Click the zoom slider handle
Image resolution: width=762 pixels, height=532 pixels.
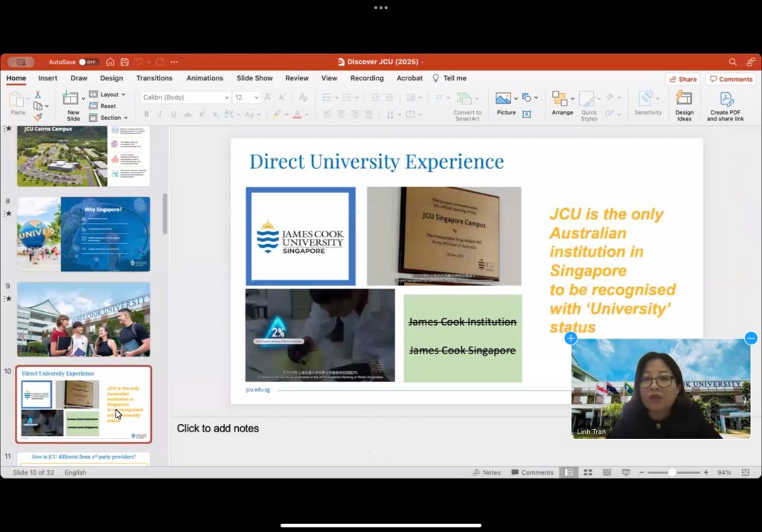(672, 472)
